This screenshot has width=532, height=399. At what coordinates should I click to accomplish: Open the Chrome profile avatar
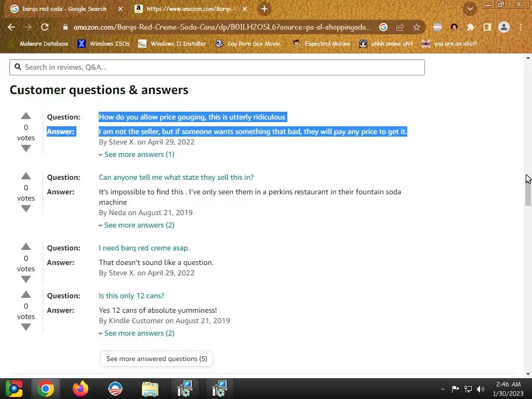coord(504,27)
